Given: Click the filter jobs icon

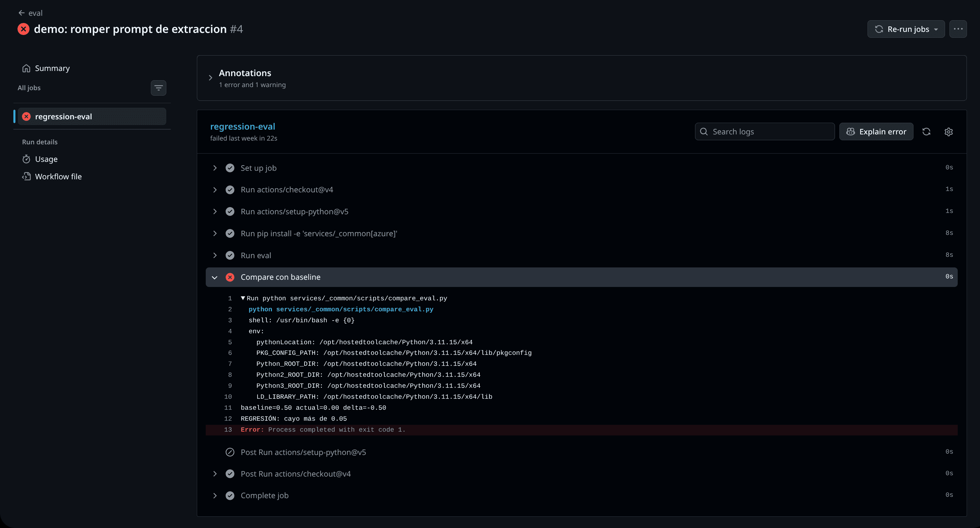Looking at the screenshot, I should (x=158, y=88).
